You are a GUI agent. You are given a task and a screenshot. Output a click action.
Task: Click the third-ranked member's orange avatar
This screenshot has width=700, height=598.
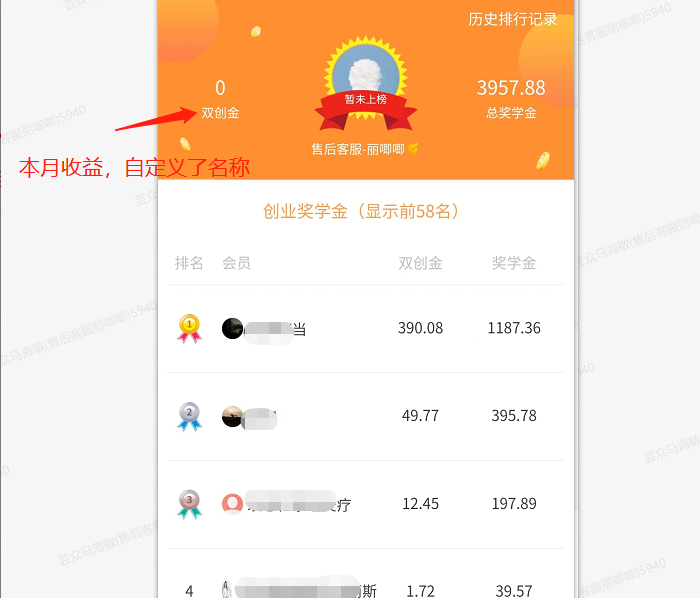[233, 504]
